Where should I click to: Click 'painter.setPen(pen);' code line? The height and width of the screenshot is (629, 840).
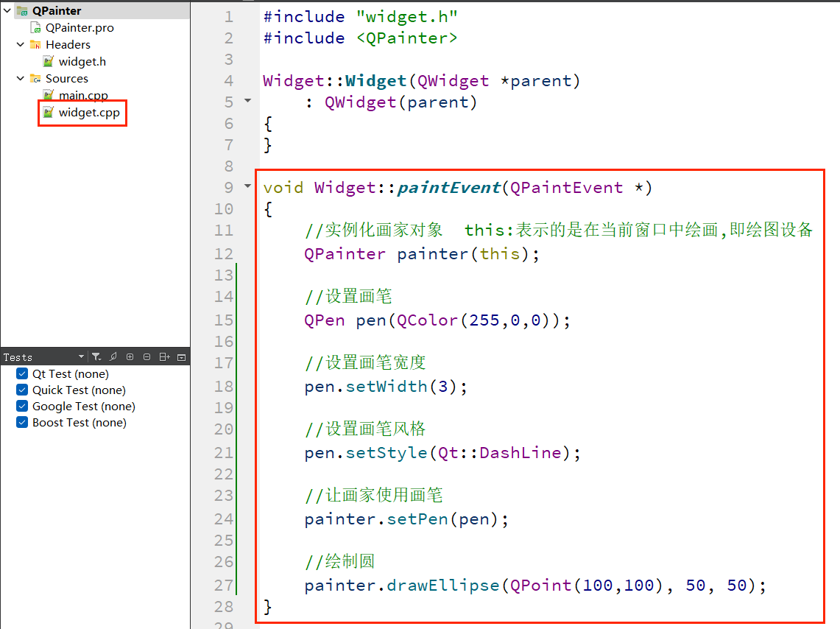pos(406,519)
